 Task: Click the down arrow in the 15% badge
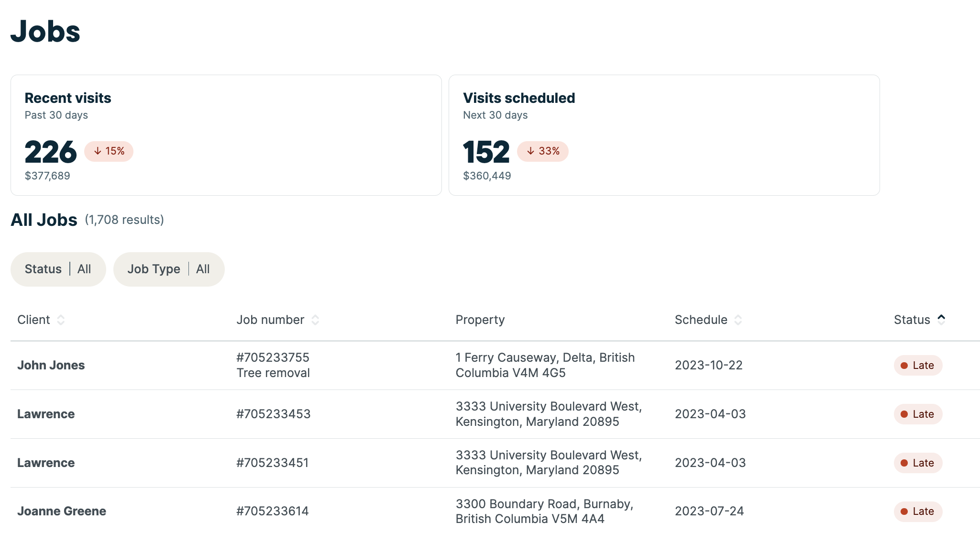point(98,151)
